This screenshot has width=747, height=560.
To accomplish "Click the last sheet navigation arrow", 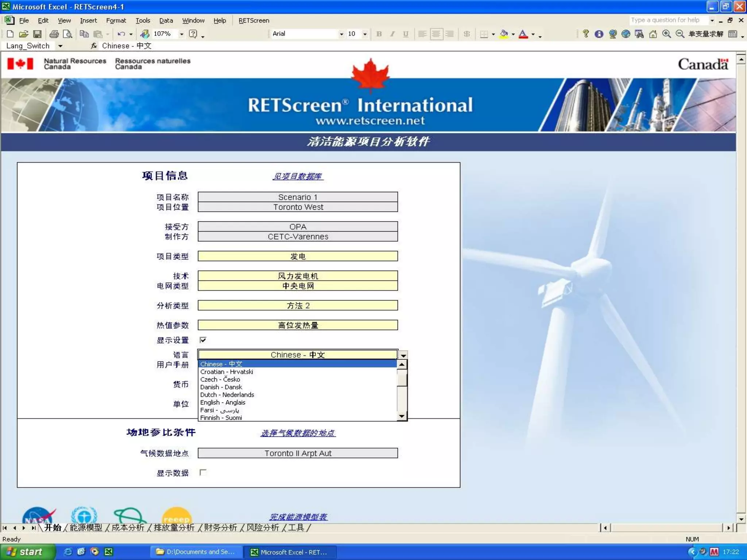I will [33, 528].
